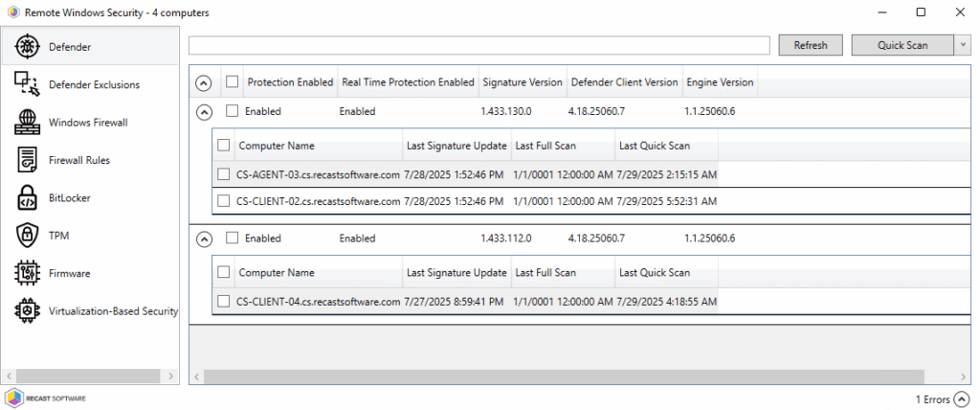Open Windows Firewall icon in sidebar

point(27,123)
